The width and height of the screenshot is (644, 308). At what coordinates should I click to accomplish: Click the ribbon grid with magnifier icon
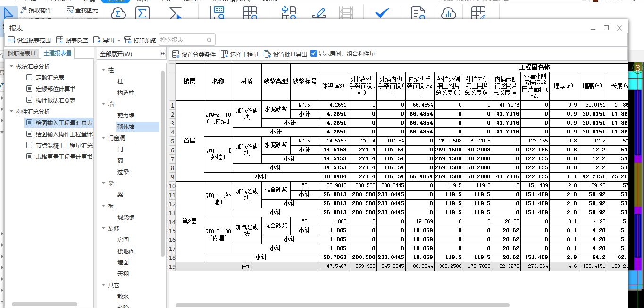[x=250, y=14]
